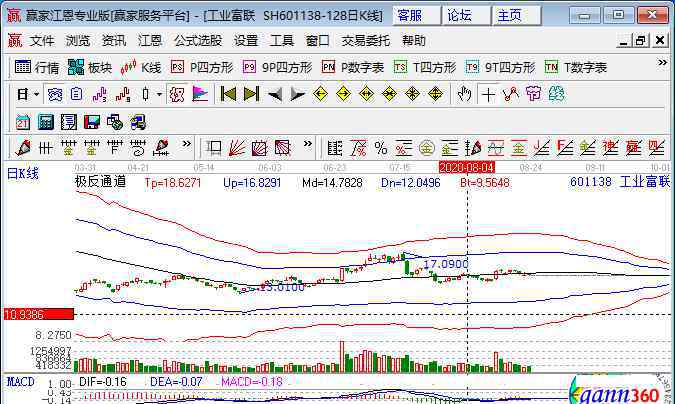675x404 pixels.
Task: Click the 日K线 chart label
Action: [x=23, y=174]
